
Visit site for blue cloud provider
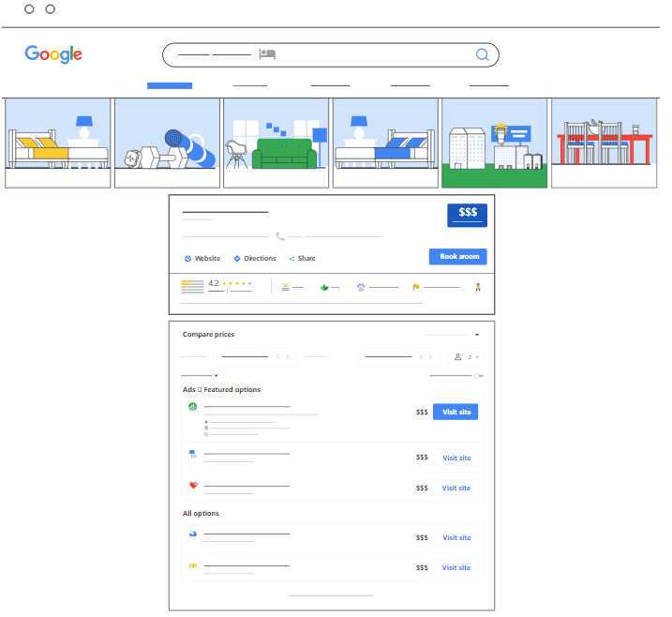pyautogui.click(x=456, y=537)
